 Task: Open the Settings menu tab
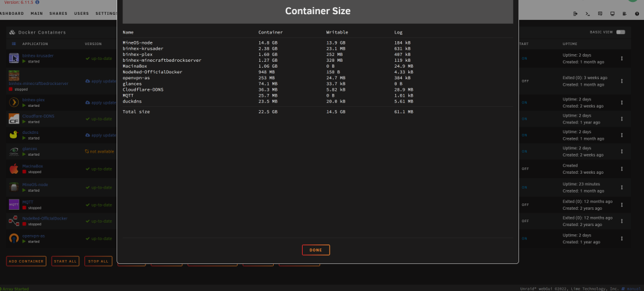(106, 14)
